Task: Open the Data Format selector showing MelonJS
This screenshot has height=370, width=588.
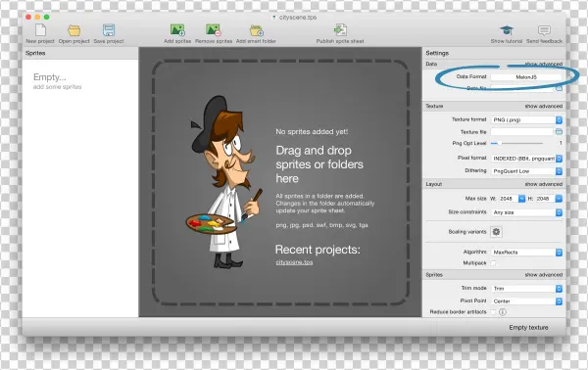Action: [x=526, y=76]
